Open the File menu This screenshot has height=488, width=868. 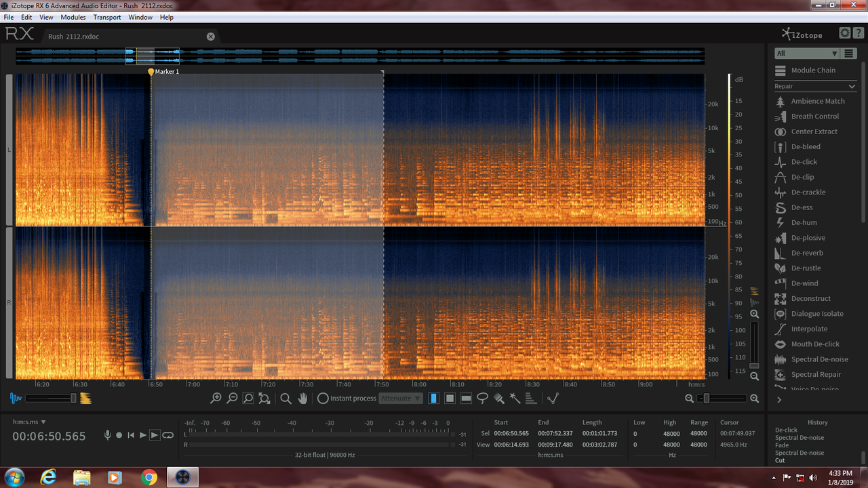click(9, 17)
